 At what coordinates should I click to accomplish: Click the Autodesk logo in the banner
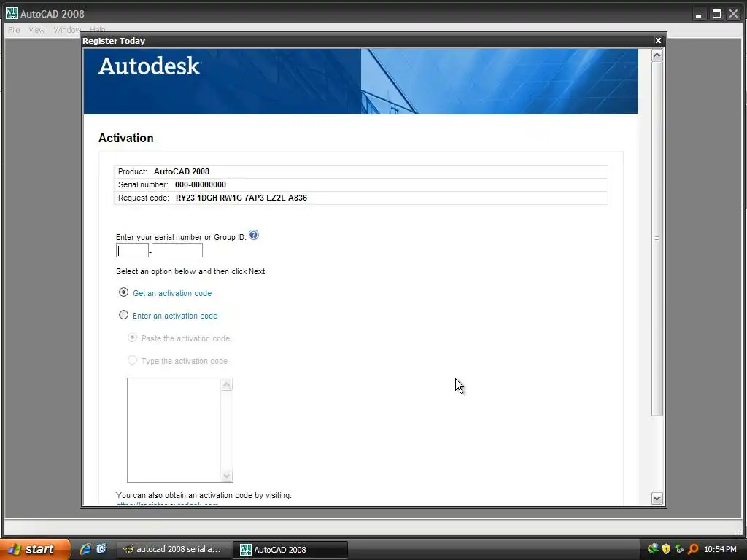coord(150,66)
